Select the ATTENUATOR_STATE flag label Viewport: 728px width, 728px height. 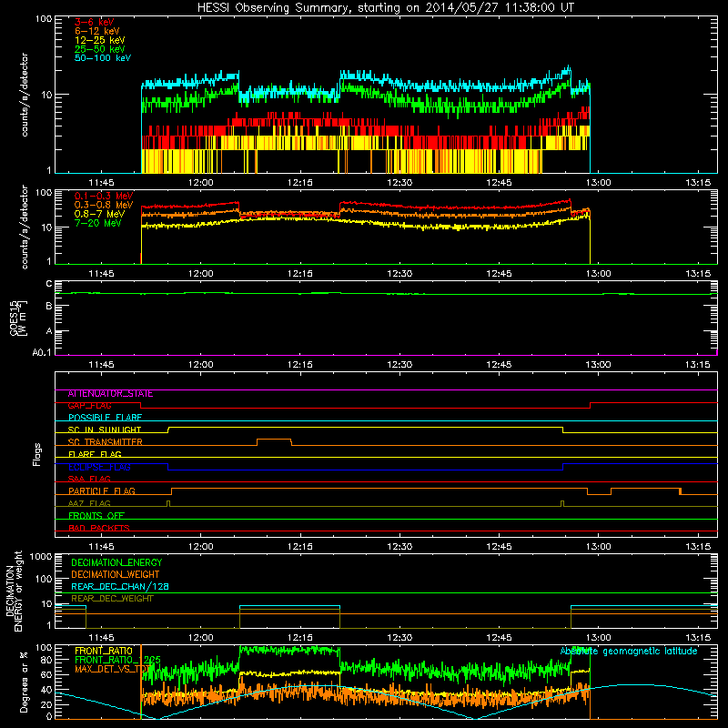[x=110, y=394]
